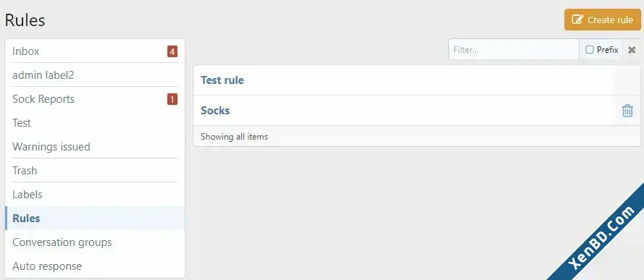Viewport: 644px width, 280px height.
Task: Delete the Socks rule with trash icon
Action: [x=627, y=111]
